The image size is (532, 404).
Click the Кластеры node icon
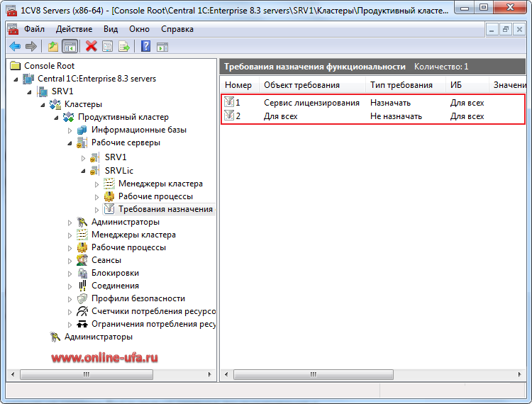[x=55, y=104]
